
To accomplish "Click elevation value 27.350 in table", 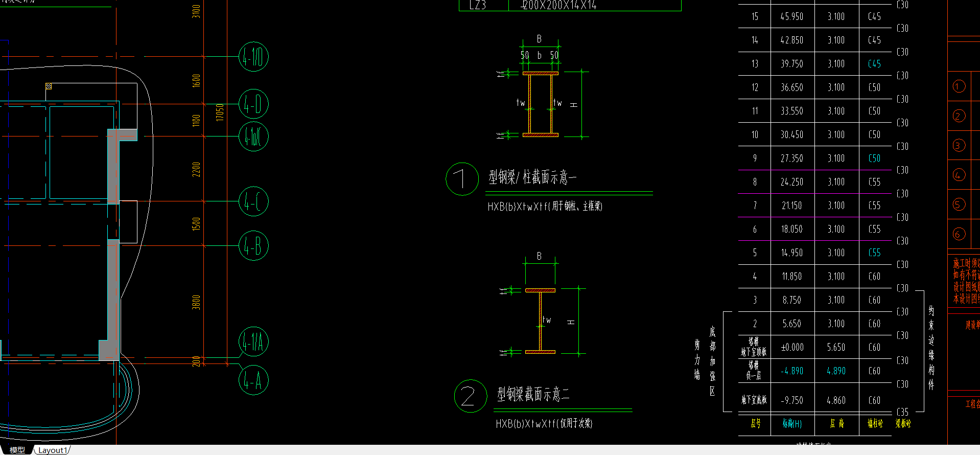I will pyautogui.click(x=791, y=158).
